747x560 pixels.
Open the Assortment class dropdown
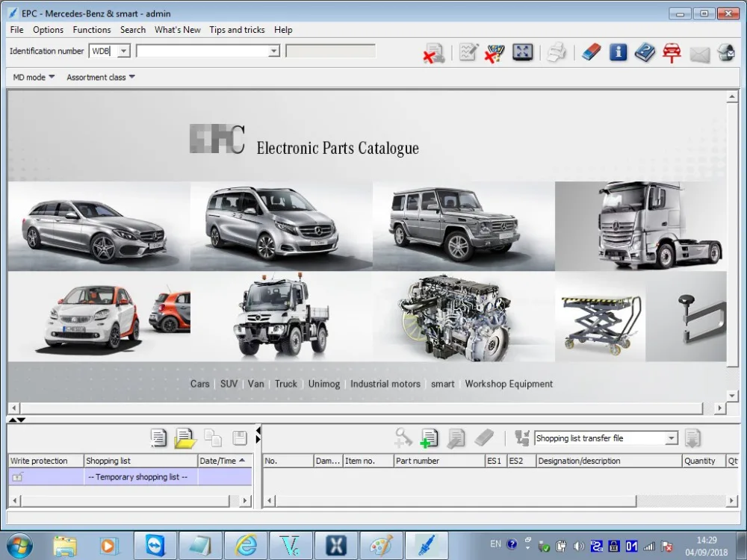pyautogui.click(x=101, y=77)
